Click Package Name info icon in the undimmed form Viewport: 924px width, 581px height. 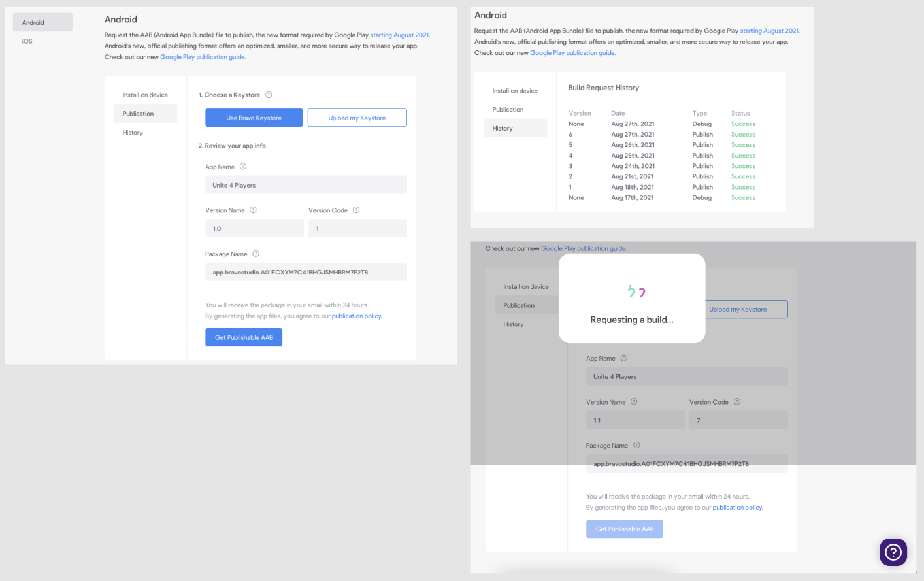click(x=256, y=254)
